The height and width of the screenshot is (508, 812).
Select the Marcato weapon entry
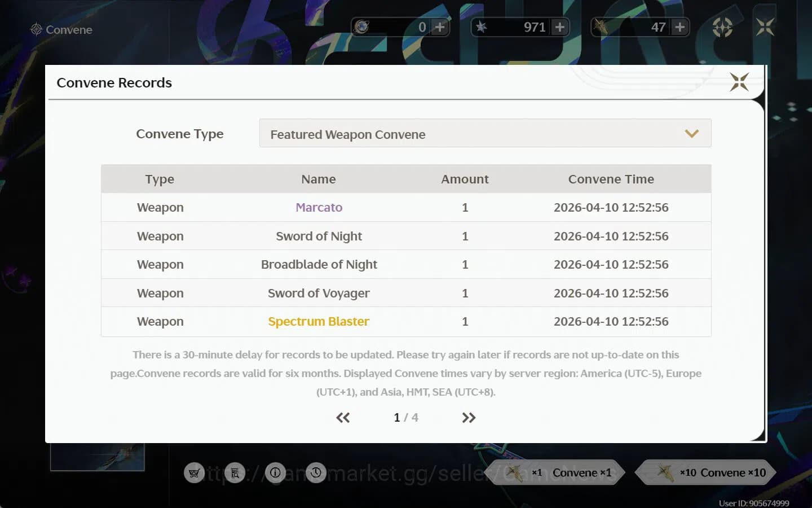point(319,208)
